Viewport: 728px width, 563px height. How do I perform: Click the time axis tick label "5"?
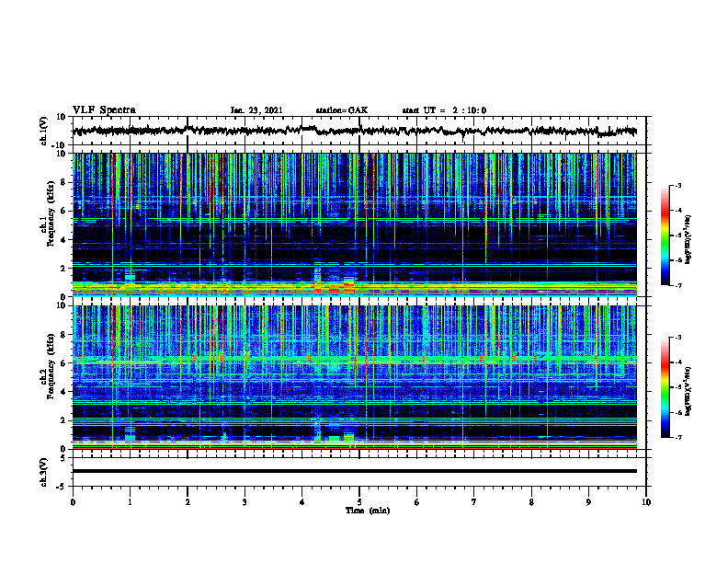click(x=359, y=502)
